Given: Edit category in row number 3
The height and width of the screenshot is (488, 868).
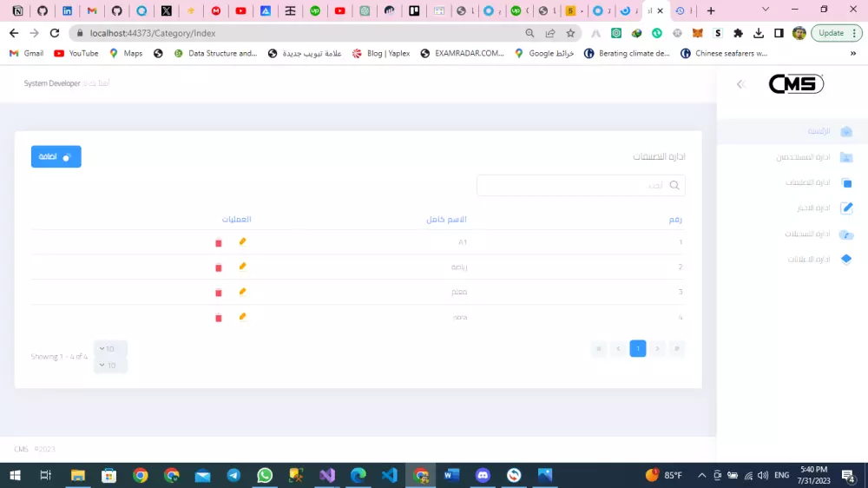Looking at the screenshot, I should coord(242,292).
